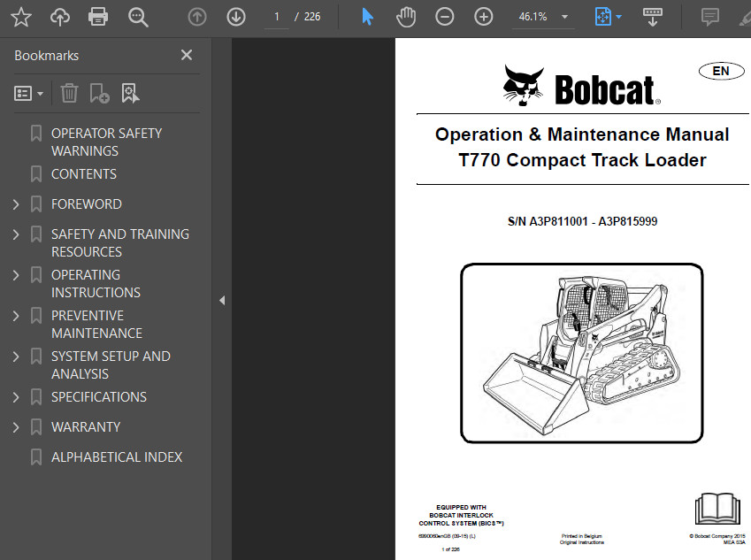Screen dimensions: 751x560
Task: Add a new bookmark
Action: pos(100,93)
